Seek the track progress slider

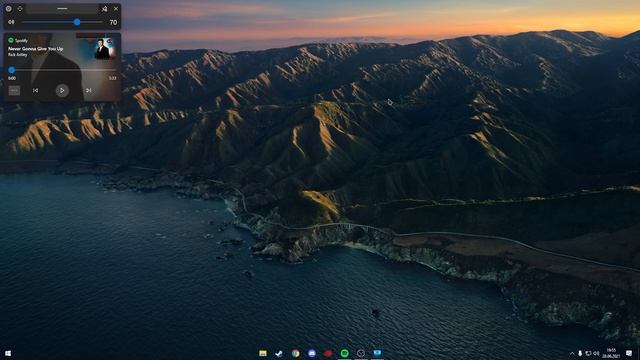pyautogui.click(x=62, y=70)
